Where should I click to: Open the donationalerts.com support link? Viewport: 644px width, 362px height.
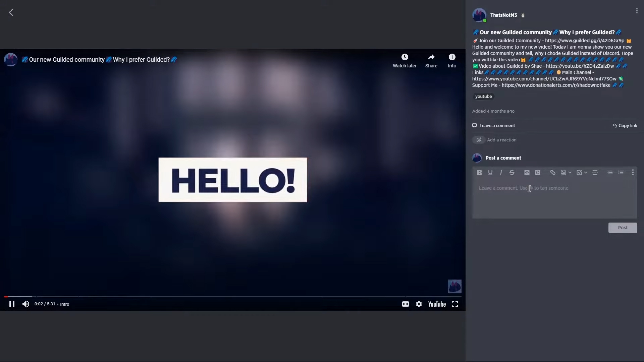point(556,85)
